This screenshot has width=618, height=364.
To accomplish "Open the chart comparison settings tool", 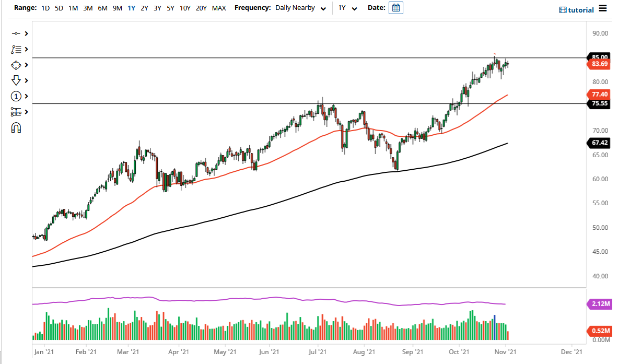I will (16, 112).
